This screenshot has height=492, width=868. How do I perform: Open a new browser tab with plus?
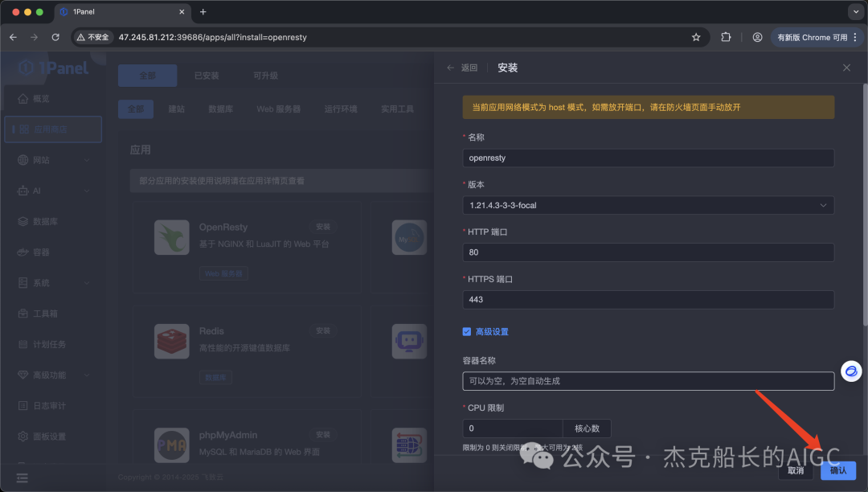pos(203,11)
